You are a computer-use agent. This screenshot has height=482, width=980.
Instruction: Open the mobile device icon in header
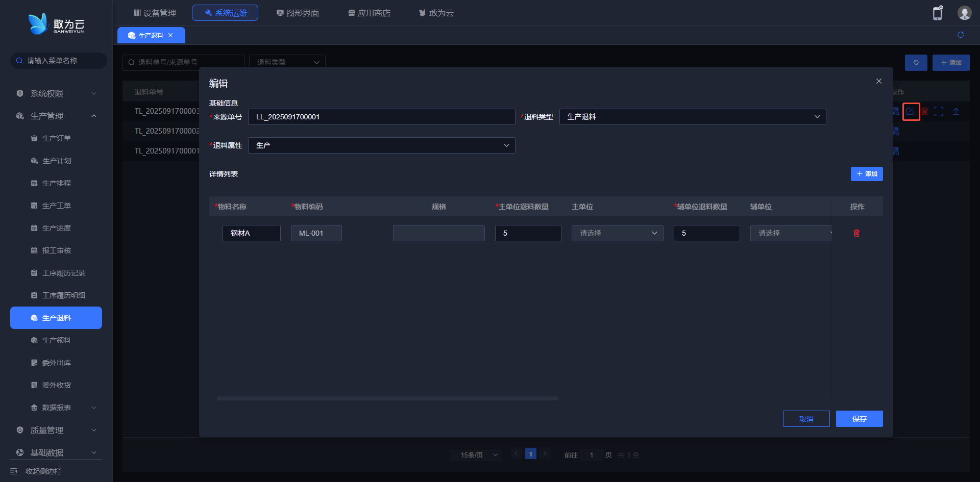coord(937,13)
